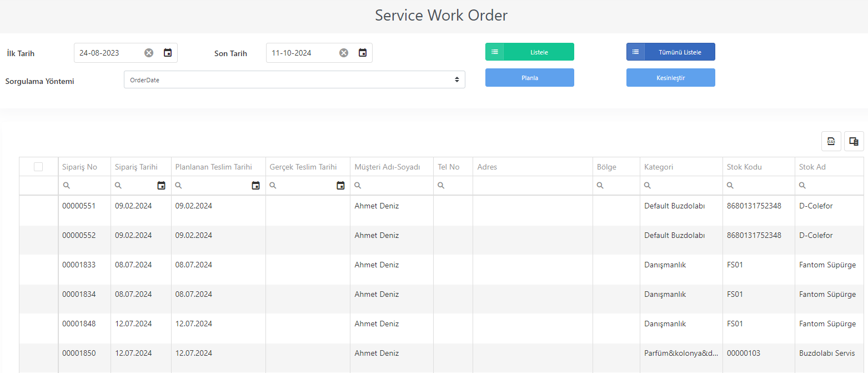Clear the İlk Tarih date value
The width and height of the screenshot is (868, 373).
tap(149, 53)
